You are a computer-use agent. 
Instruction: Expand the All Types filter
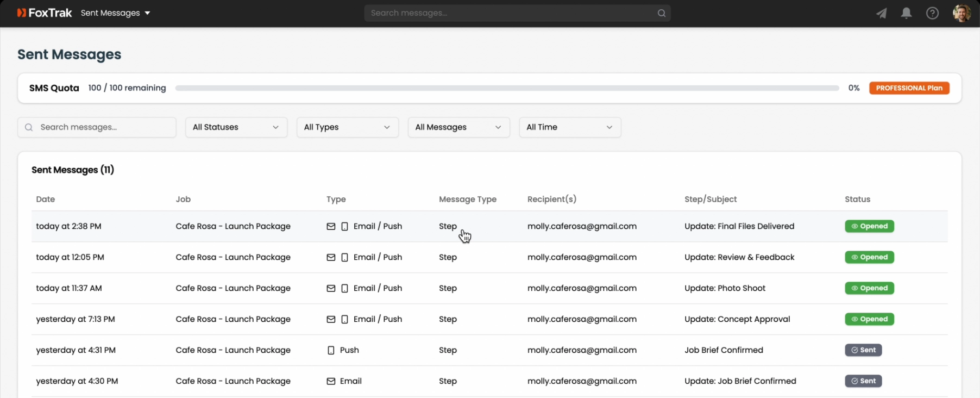[348, 127]
